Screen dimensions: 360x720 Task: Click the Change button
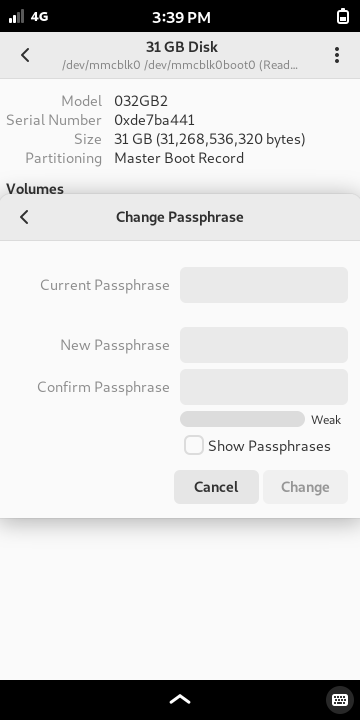click(305, 487)
